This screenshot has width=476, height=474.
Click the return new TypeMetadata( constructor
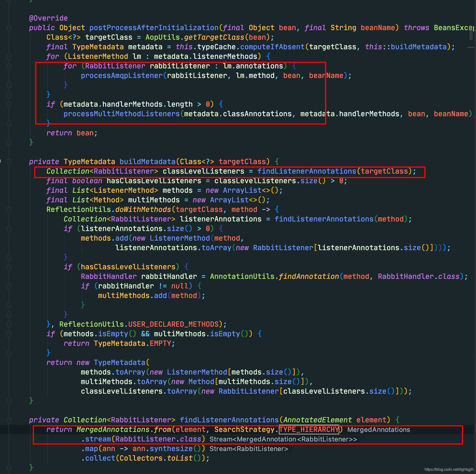coord(98,363)
